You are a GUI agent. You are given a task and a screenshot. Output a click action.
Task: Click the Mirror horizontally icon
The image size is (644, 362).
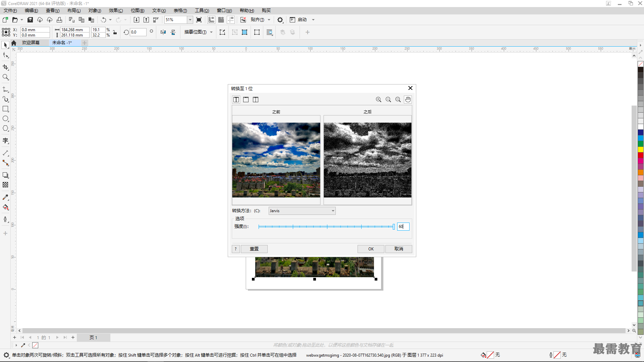(163, 32)
